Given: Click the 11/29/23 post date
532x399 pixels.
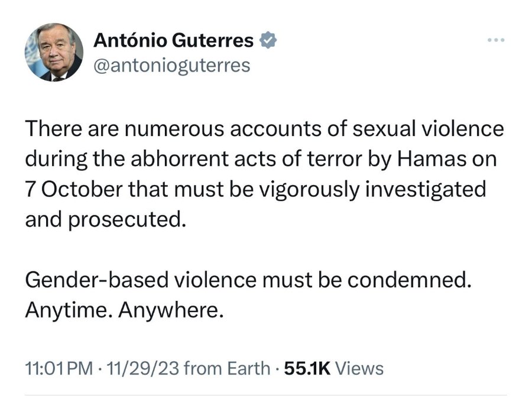Looking at the screenshot, I should (x=142, y=368).
